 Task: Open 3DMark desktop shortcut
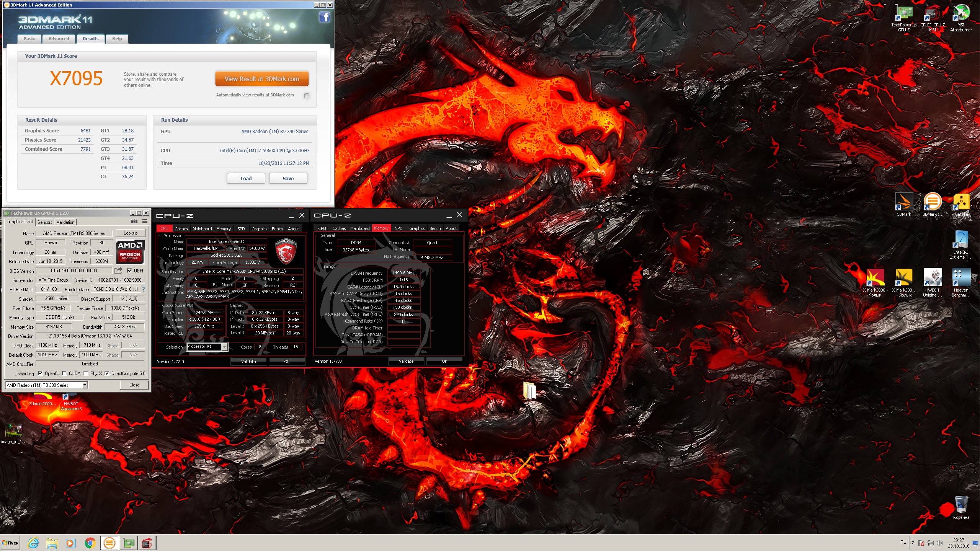pos(904,204)
